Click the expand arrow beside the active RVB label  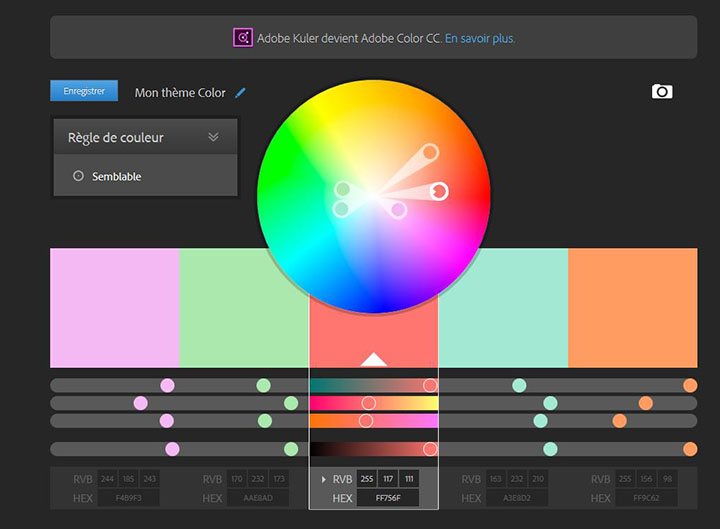coord(324,479)
